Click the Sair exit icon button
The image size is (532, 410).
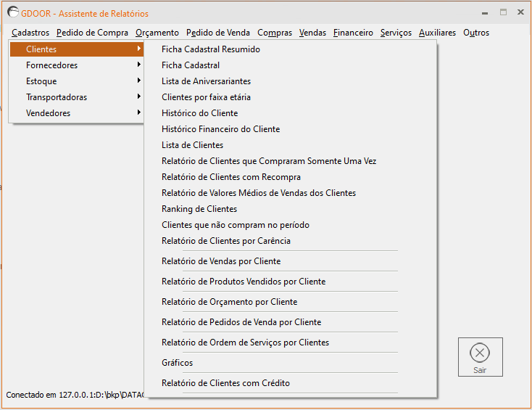tap(480, 356)
